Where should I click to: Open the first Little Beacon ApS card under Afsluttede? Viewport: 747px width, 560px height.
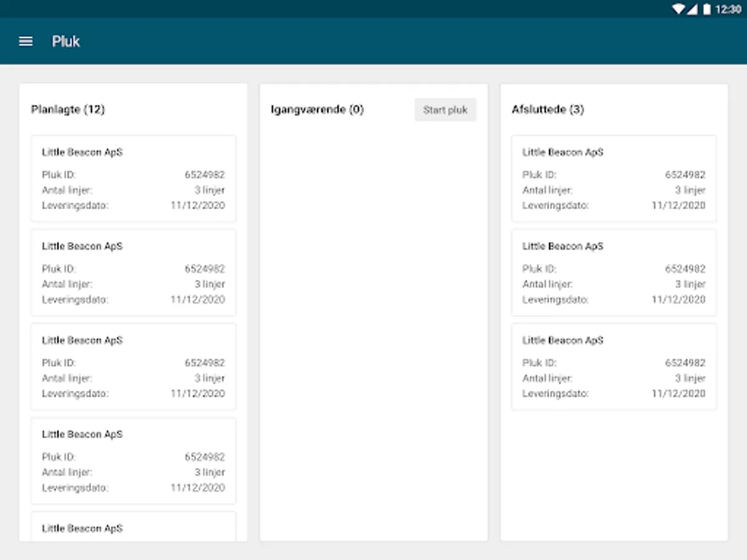coord(614,179)
